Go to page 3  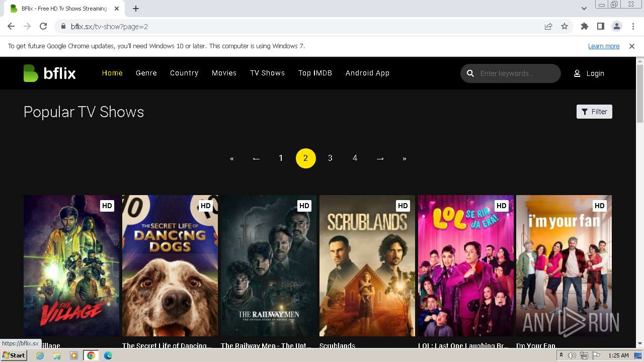[330, 158]
